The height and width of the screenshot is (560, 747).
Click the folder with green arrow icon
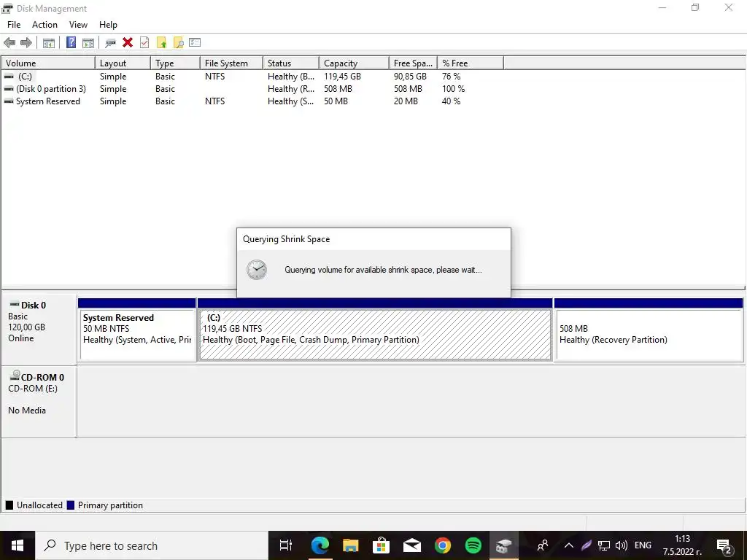click(x=161, y=43)
